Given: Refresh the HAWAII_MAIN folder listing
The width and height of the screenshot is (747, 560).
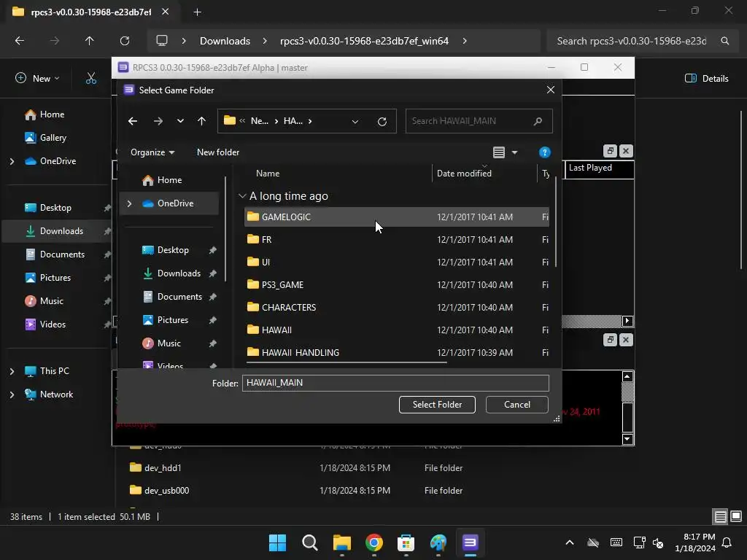Looking at the screenshot, I should click(382, 122).
